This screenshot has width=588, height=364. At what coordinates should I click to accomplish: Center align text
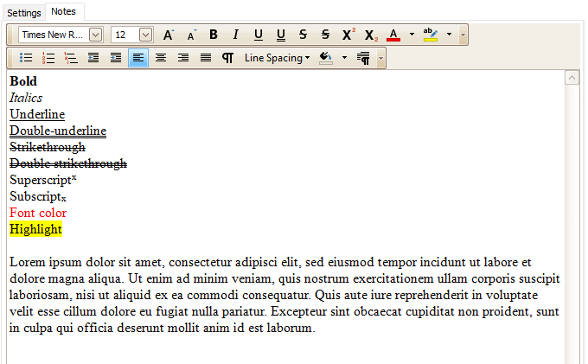pos(161,58)
